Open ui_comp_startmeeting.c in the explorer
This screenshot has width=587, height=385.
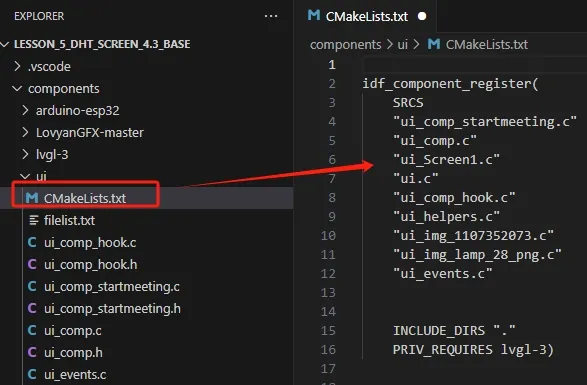(112, 287)
